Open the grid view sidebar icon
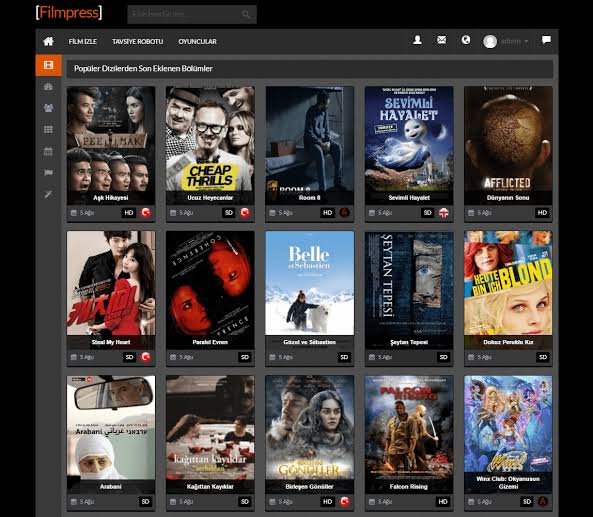This screenshot has width=593, height=517. [48, 130]
